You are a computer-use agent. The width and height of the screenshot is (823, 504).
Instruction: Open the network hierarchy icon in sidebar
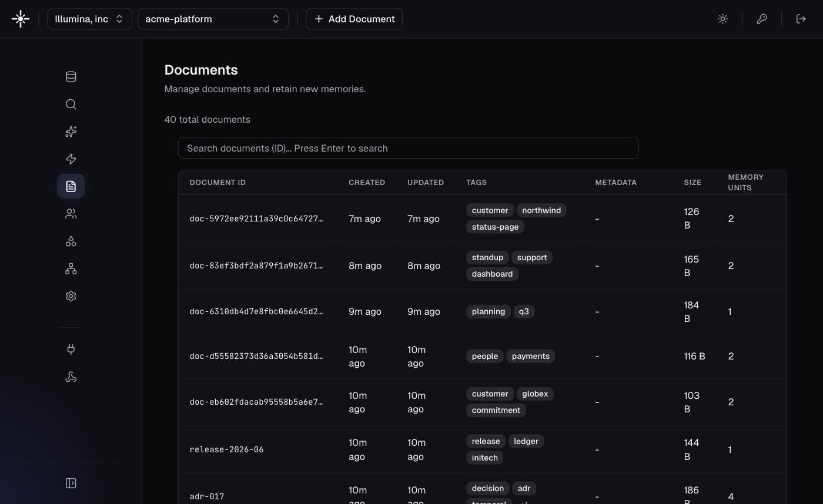tap(71, 269)
